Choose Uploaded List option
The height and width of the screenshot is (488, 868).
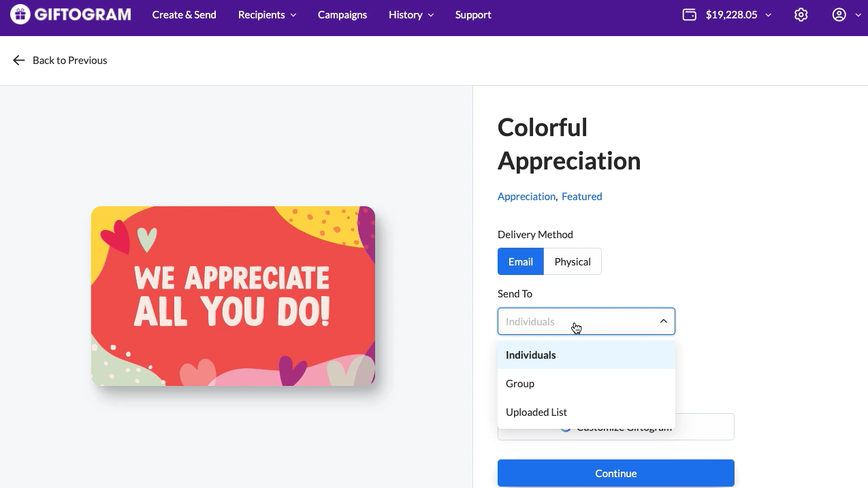pyautogui.click(x=536, y=412)
